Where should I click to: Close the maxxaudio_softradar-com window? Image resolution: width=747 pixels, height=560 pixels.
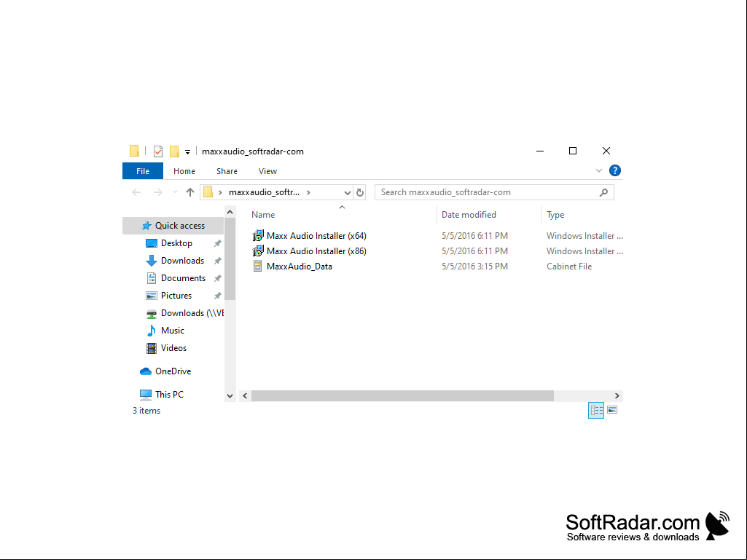(606, 151)
